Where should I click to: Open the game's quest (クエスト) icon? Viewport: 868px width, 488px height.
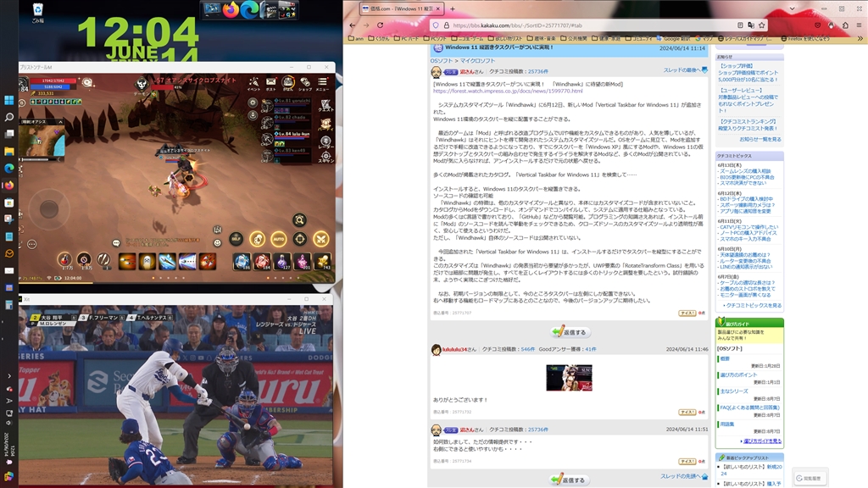[x=325, y=106]
